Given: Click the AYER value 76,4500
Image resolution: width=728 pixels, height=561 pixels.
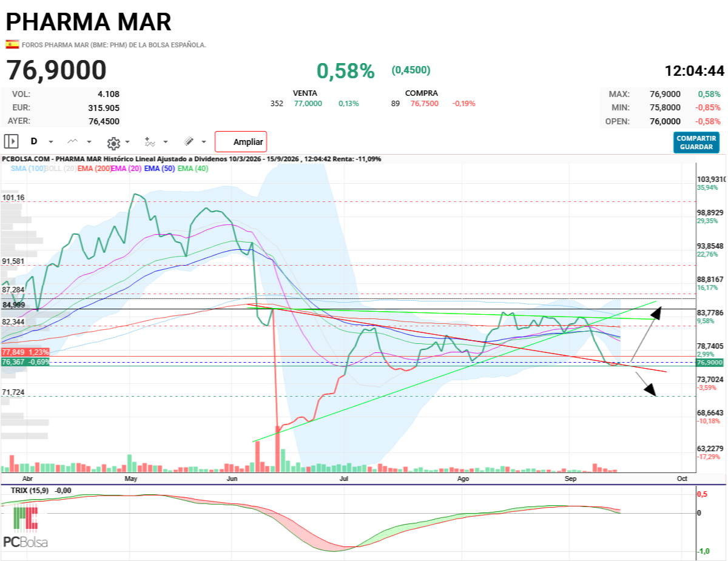Looking at the screenshot, I should (104, 121).
